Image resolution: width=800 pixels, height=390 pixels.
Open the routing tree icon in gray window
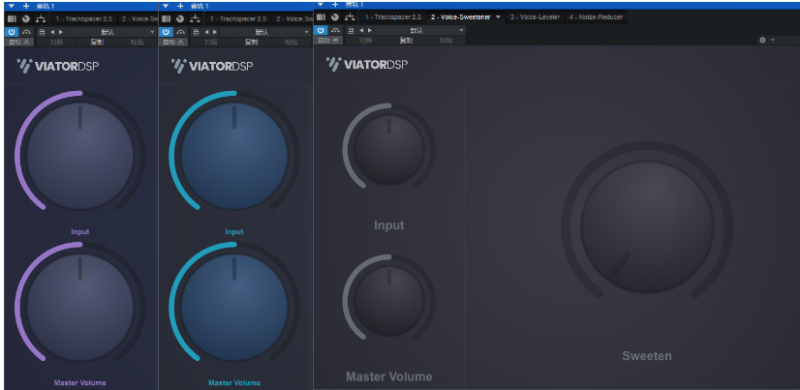point(349,17)
